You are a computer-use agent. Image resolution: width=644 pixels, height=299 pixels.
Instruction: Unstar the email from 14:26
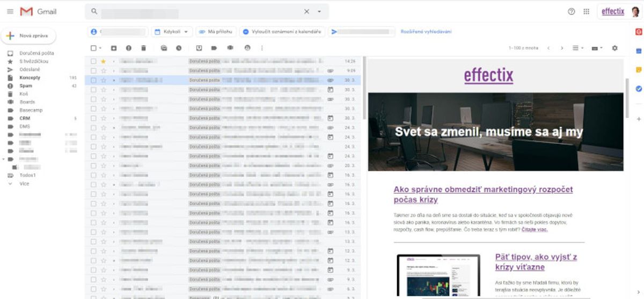point(103,61)
